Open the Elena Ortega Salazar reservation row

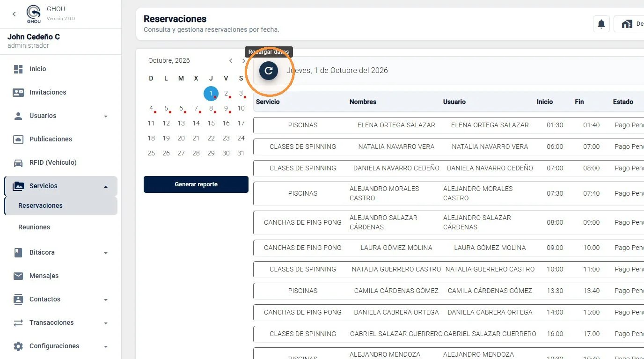448,125
